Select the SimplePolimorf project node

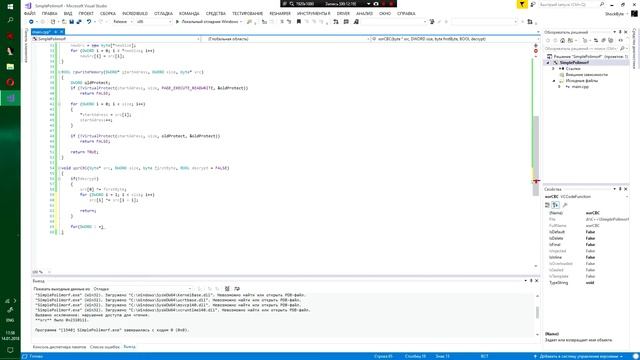click(574, 62)
